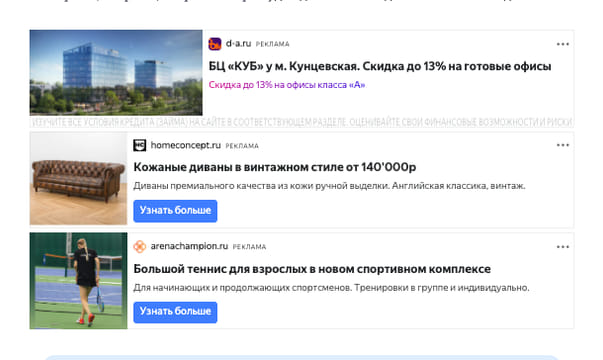
Task: Open options menu for d-a.ru ad
Action: pyautogui.click(x=563, y=44)
